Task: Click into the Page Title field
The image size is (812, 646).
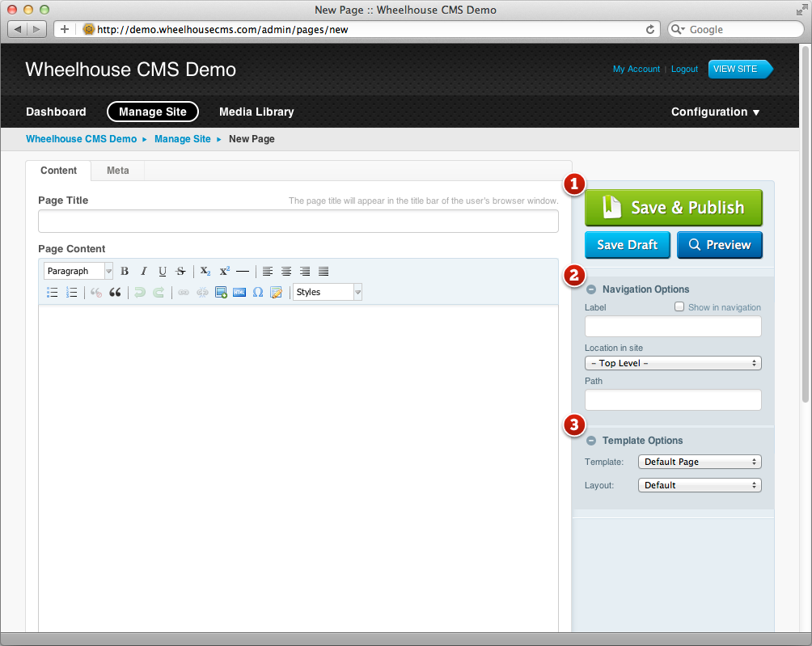Action: pos(298,222)
